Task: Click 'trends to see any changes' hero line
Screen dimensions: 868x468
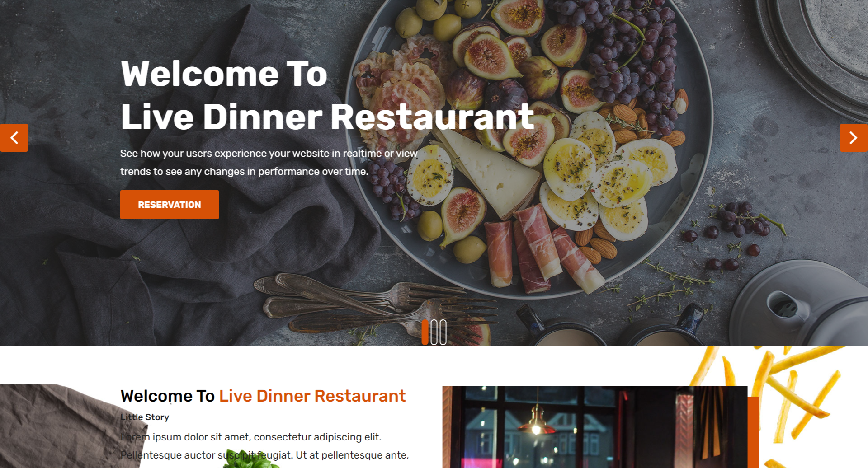Action: click(x=244, y=172)
